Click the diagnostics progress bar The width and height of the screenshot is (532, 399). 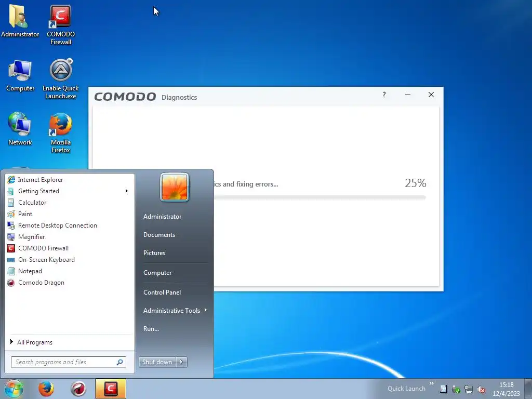[320, 197]
